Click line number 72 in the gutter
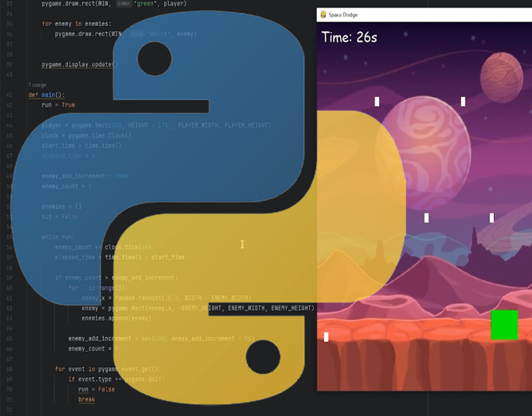 9,409
